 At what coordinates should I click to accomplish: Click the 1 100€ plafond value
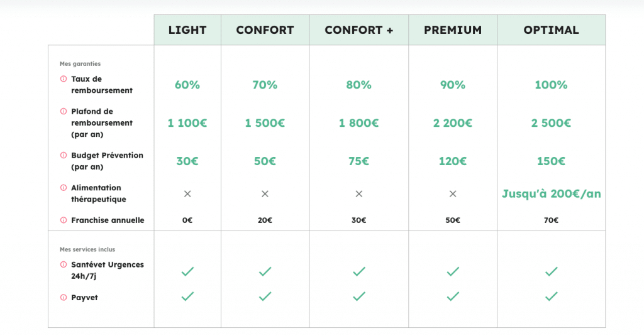pyautogui.click(x=187, y=123)
